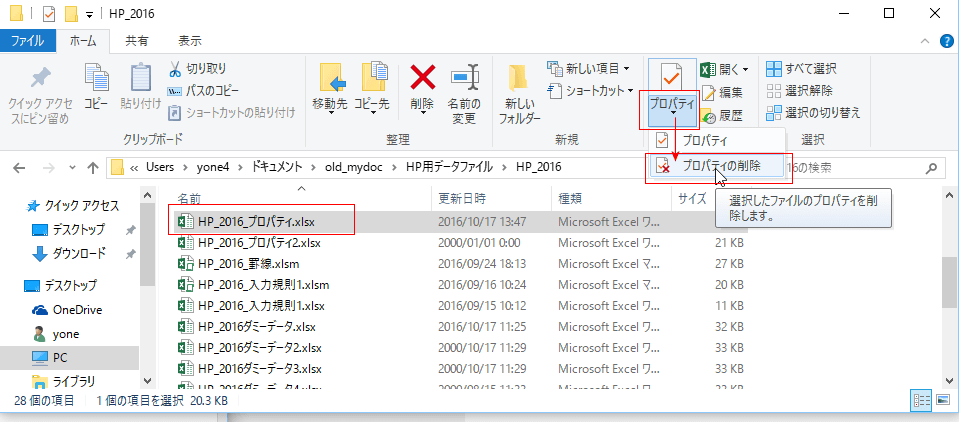The width and height of the screenshot is (959, 422).
Task: Click the Rename (名前の変更) icon
Action: 465,78
